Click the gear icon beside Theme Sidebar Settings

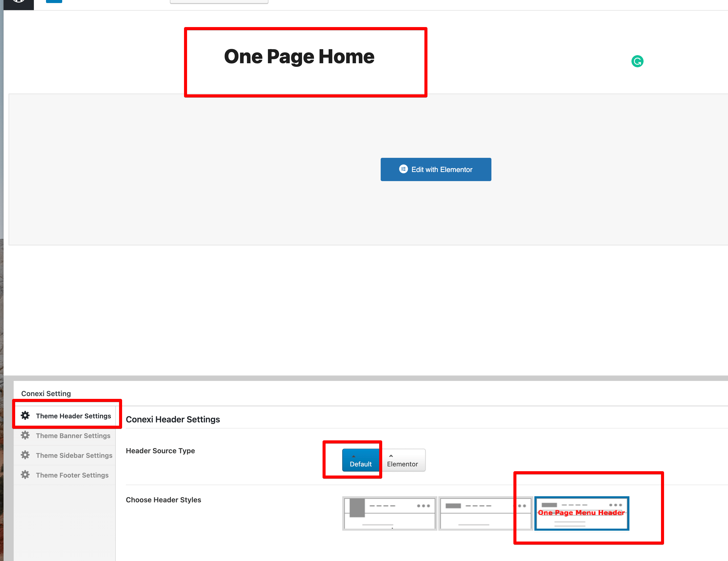25,455
